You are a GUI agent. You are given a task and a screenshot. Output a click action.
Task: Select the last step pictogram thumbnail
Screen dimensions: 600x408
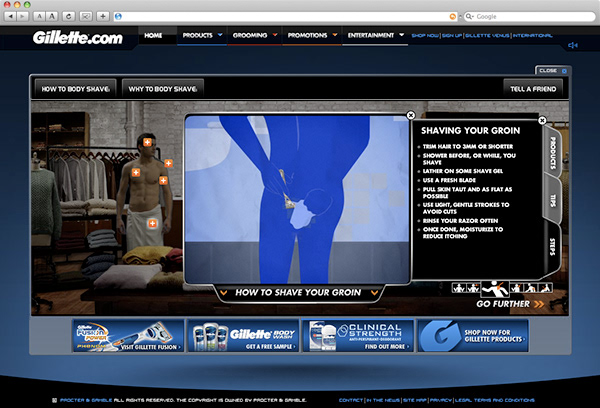coord(545,287)
